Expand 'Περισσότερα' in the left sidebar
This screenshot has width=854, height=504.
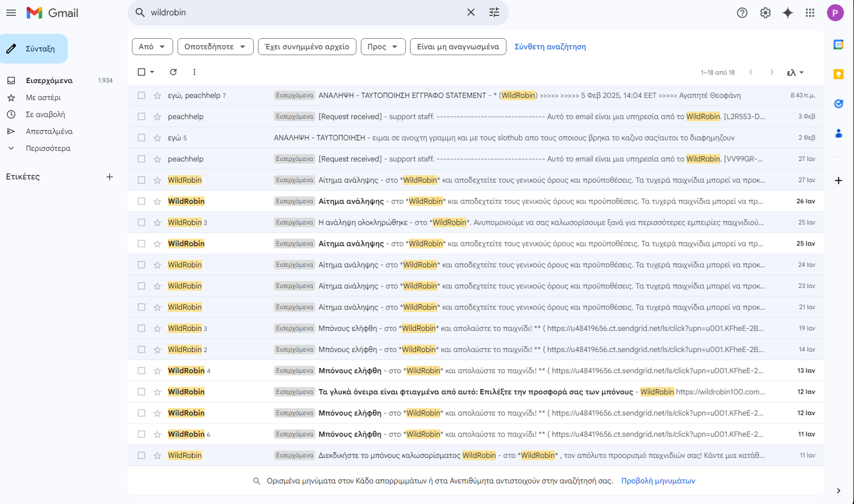(x=48, y=148)
